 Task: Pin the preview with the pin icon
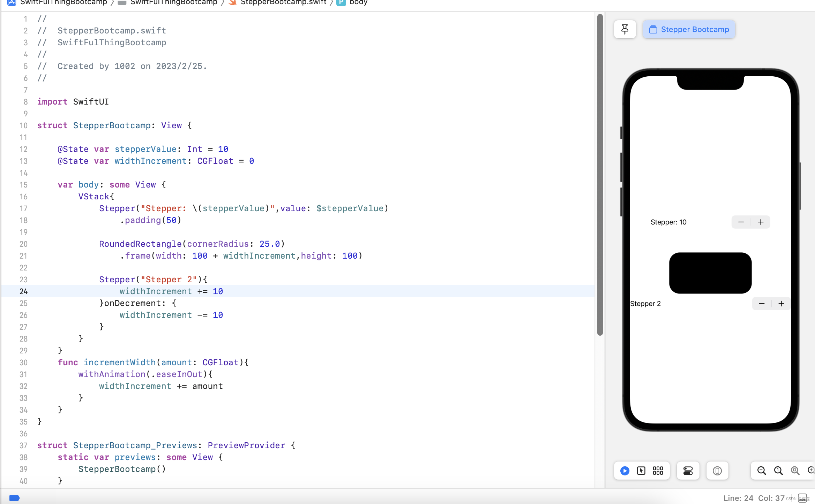(625, 29)
